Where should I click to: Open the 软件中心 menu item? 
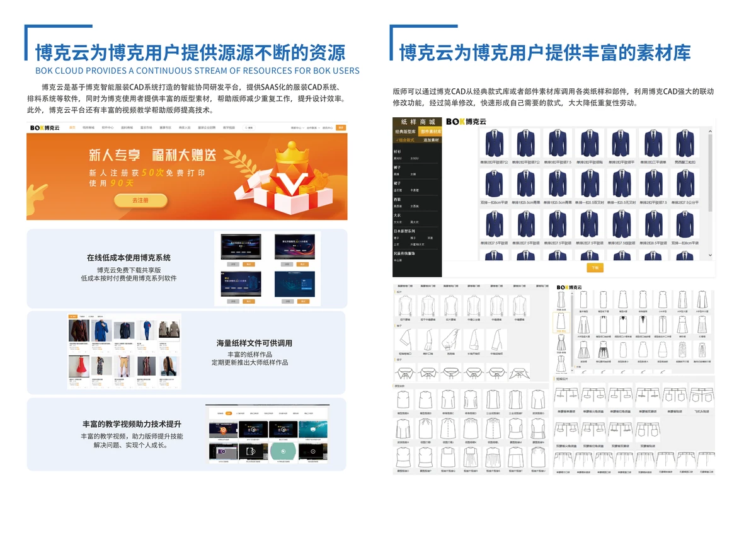[108, 127]
